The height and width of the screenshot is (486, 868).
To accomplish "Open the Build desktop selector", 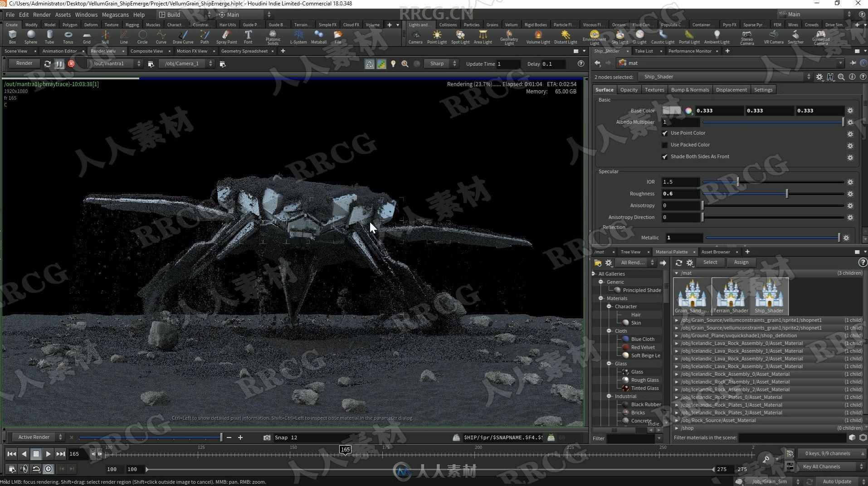I will 185,15.
